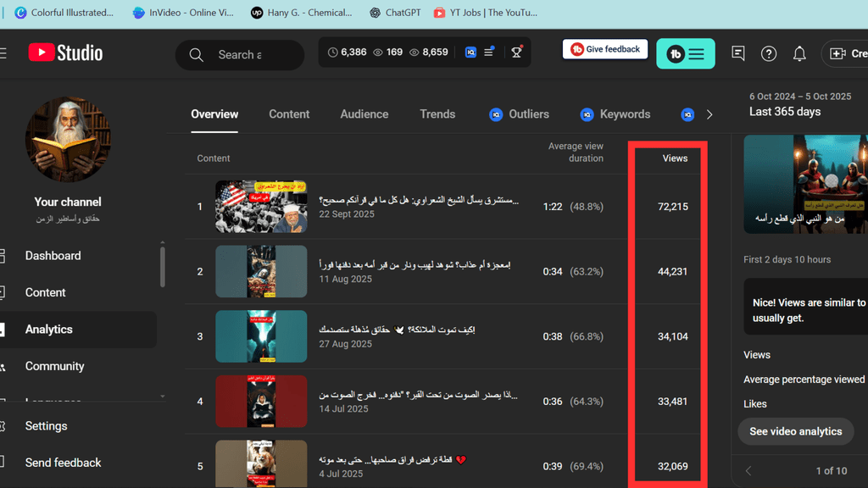Click the channel avatar picture

[x=68, y=140]
